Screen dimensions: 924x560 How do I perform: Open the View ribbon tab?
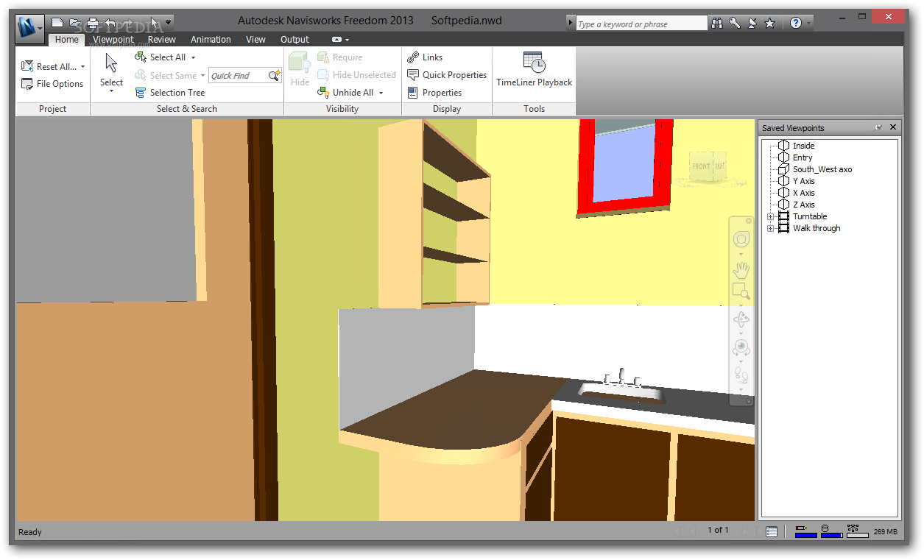tap(255, 40)
